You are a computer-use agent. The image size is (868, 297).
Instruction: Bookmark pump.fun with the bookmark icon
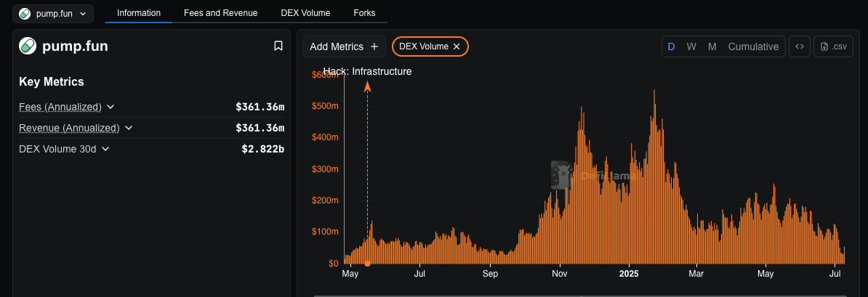(x=278, y=46)
